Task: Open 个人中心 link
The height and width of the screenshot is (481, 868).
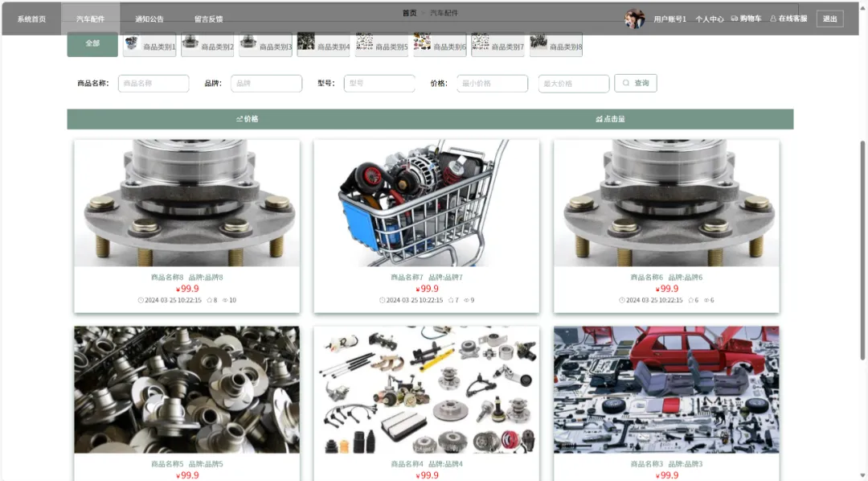Action: pos(710,18)
